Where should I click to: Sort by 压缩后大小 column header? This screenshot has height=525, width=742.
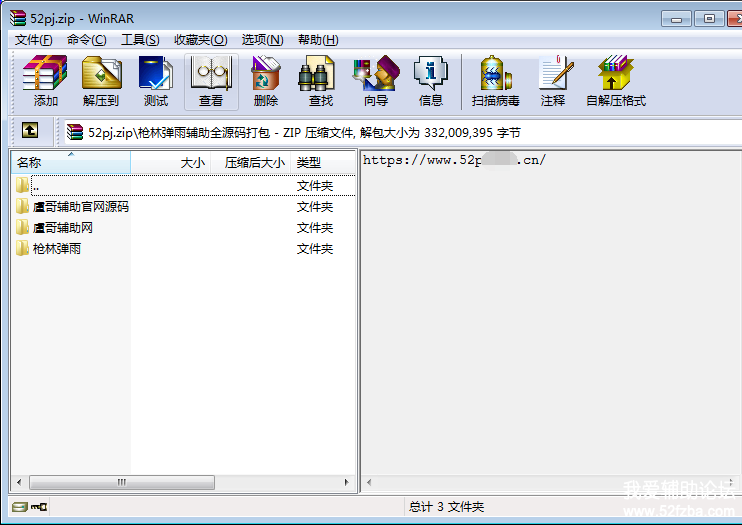(x=250, y=163)
